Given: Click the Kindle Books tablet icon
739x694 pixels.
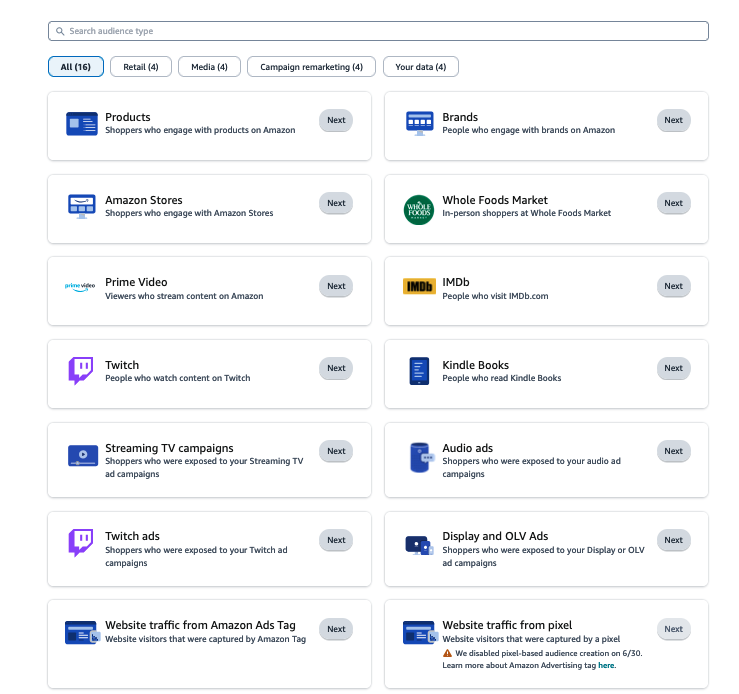Looking at the screenshot, I should tap(418, 372).
